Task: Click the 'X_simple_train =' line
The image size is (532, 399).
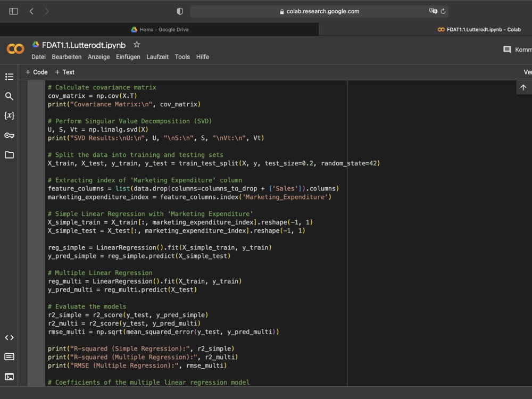Action: click(x=180, y=222)
